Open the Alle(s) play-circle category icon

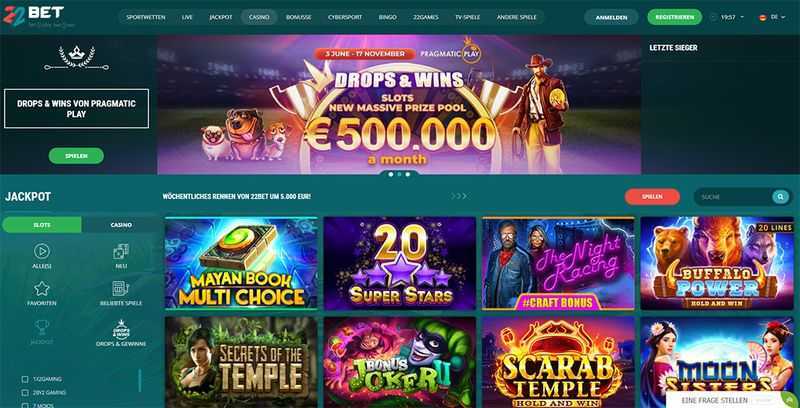pos(42,251)
